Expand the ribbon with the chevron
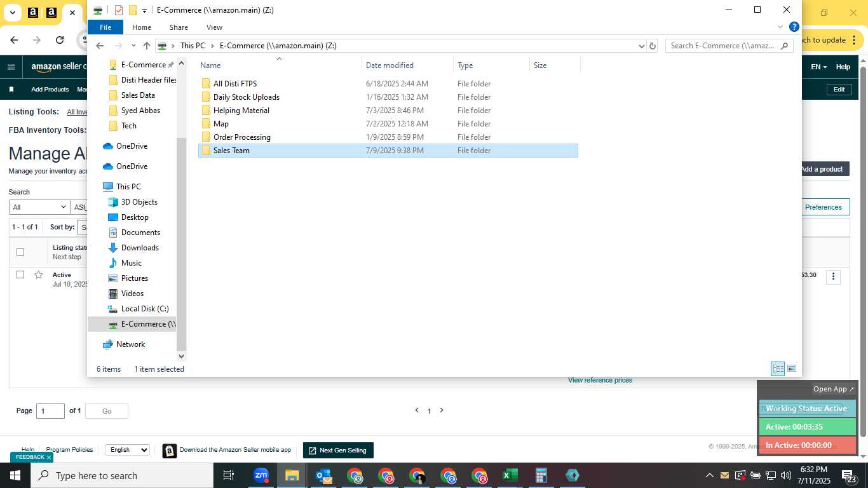The image size is (868, 488). pyautogui.click(x=780, y=27)
